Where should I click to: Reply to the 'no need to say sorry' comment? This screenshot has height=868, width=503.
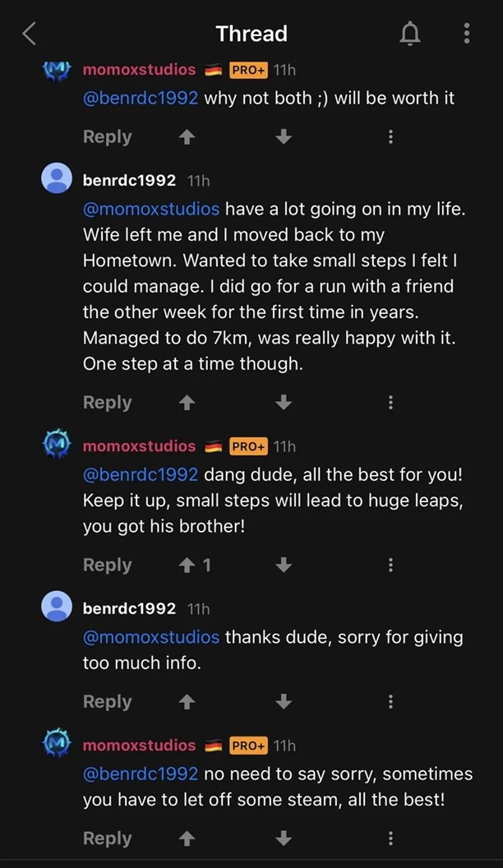point(107,838)
